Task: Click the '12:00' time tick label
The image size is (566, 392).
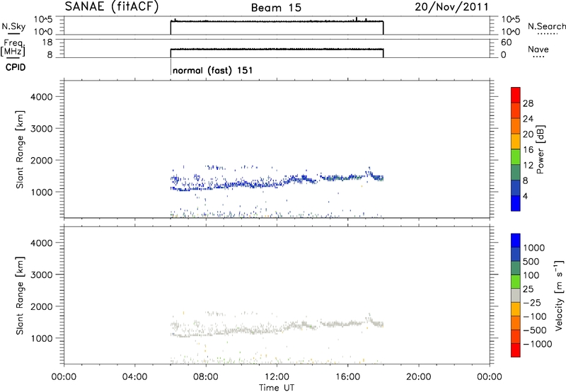Action: 277,377
